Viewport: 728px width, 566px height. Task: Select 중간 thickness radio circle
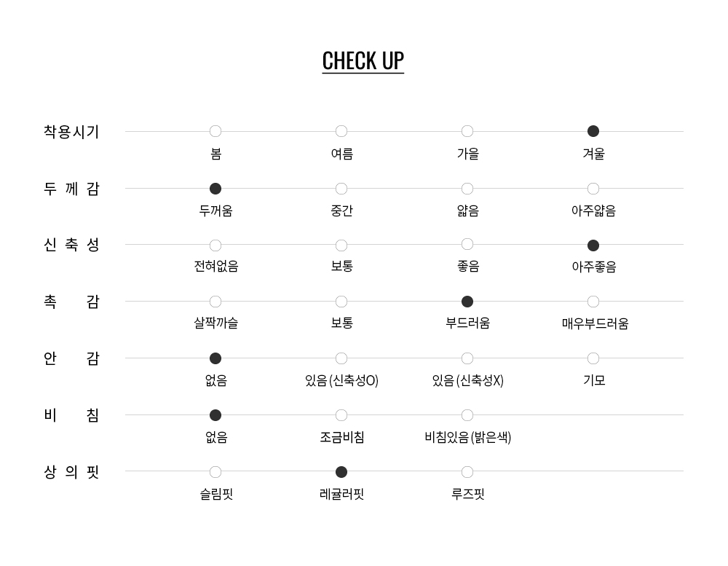coord(341,189)
